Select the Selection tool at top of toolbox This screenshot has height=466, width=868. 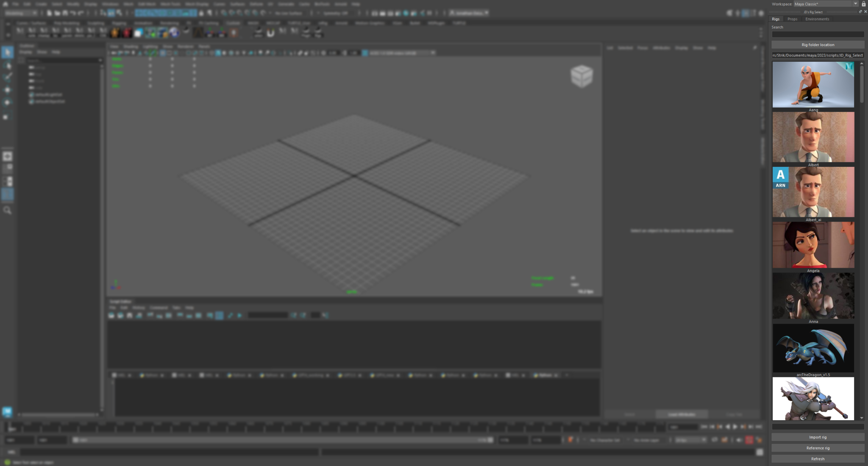click(x=7, y=52)
